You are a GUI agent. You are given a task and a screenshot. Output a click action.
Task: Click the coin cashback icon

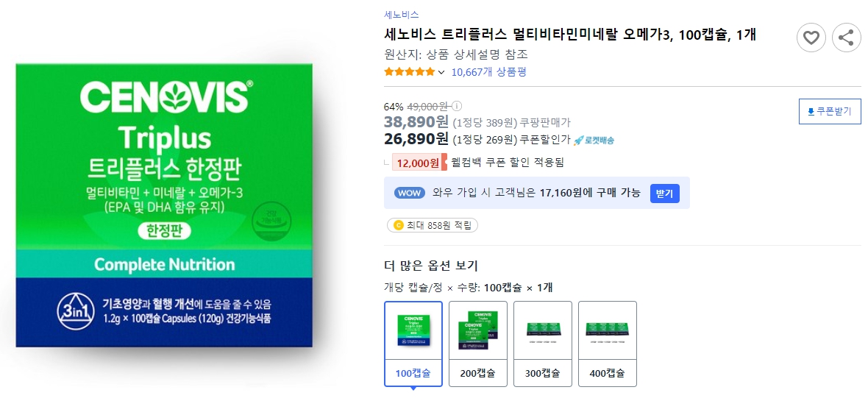point(397,225)
